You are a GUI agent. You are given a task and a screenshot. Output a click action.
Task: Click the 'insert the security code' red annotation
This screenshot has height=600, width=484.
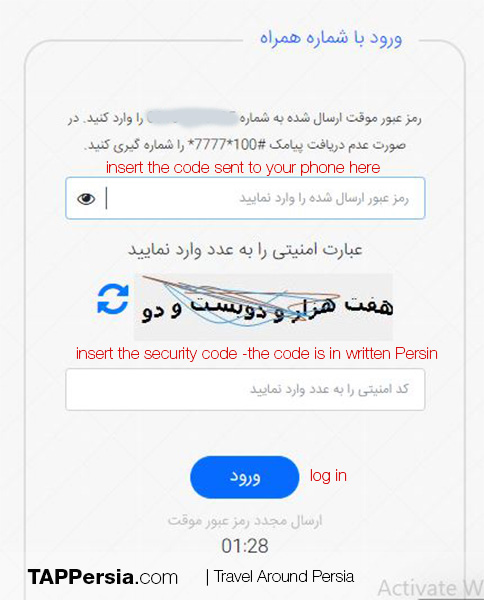point(257,354)
